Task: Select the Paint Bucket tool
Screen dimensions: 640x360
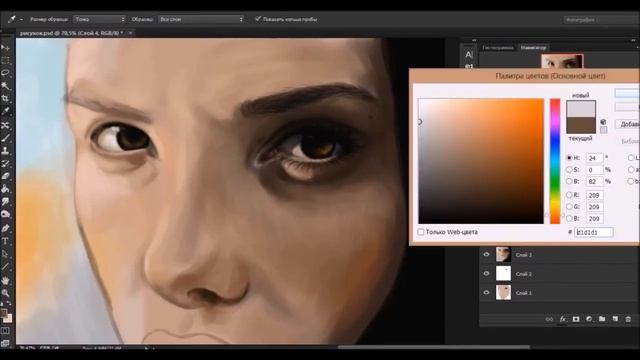Action: point(5,189)
